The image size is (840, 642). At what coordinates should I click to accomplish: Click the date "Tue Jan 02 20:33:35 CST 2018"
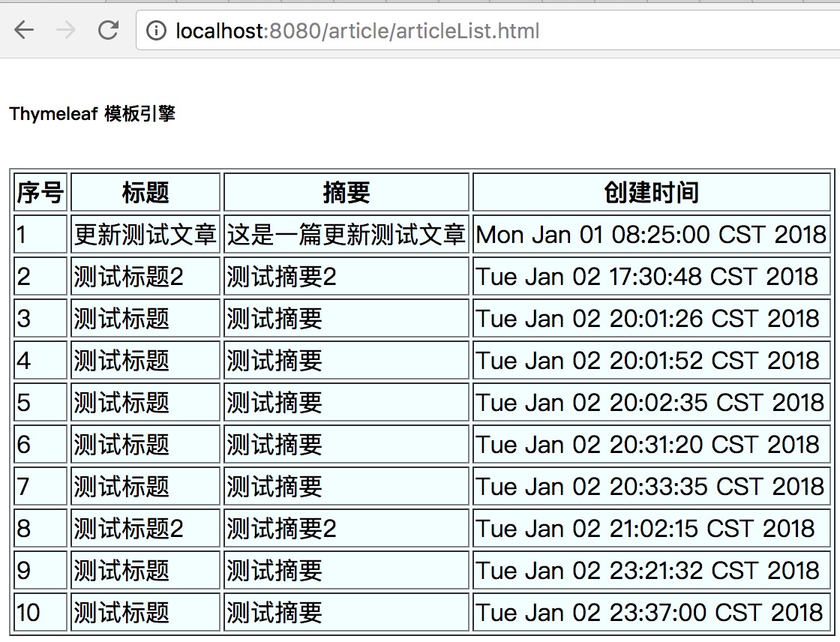pos(652,486)
